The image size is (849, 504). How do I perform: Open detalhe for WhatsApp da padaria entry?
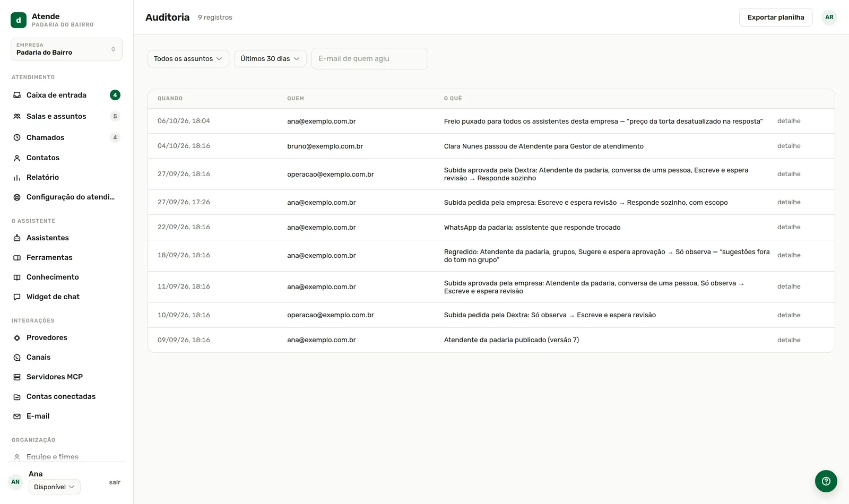click(x=789, y=227)
